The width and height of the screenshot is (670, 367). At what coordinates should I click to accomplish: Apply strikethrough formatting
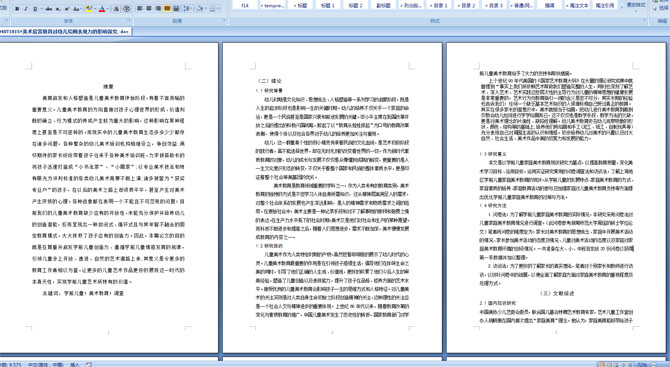click(49, 9)
